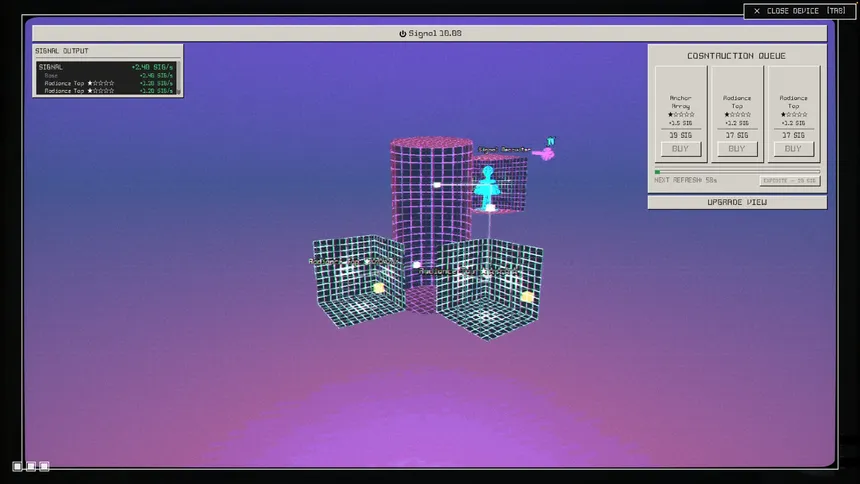Viewport: 860px width, 484px height.
Task: Buy the Anchor Array for 19 SIG
Action: tap(680, 149)
